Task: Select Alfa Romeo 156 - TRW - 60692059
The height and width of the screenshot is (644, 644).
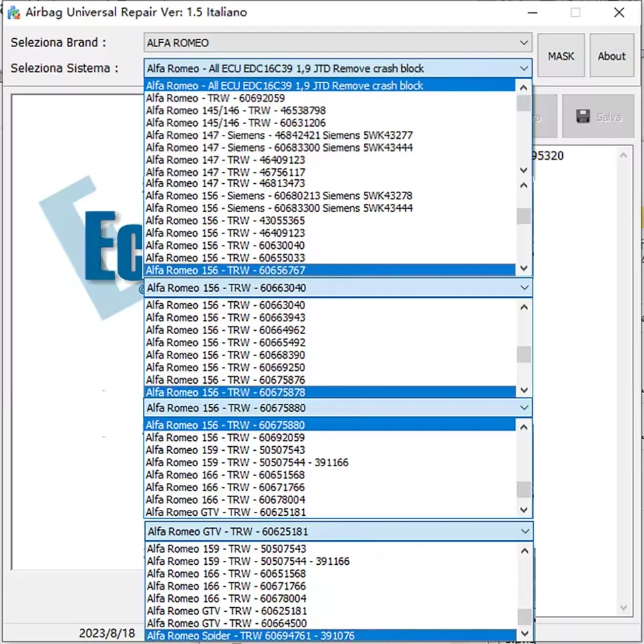Action: coord(330,437)
